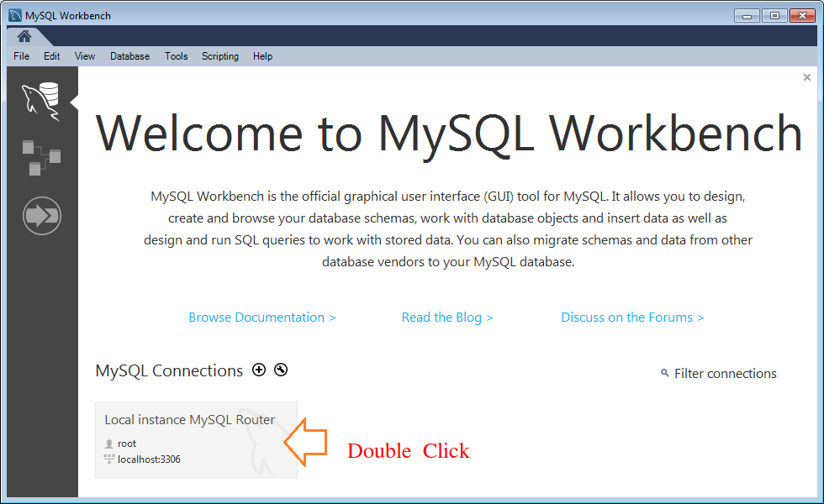
Task: Manage connections with the wrench icon
Action: pyautogui.click(x=281, y=370)
